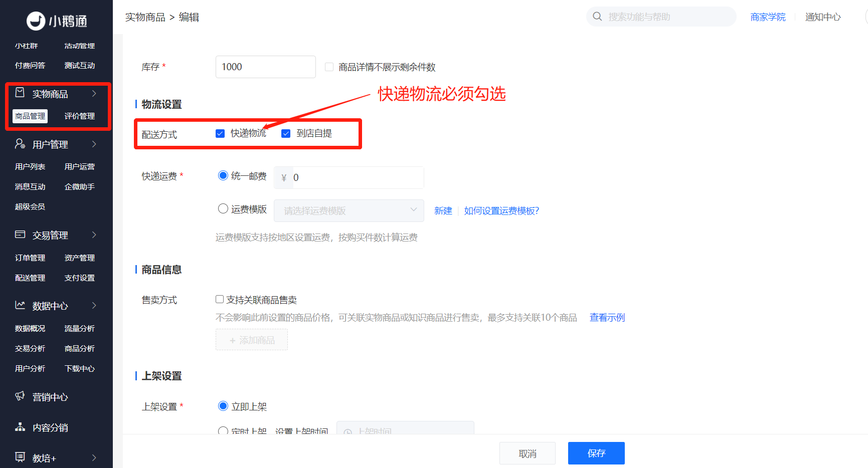868x468 pixels.
Task: Click the 查看示例 link
Action: pyautogui.click(x=607, y=318)
